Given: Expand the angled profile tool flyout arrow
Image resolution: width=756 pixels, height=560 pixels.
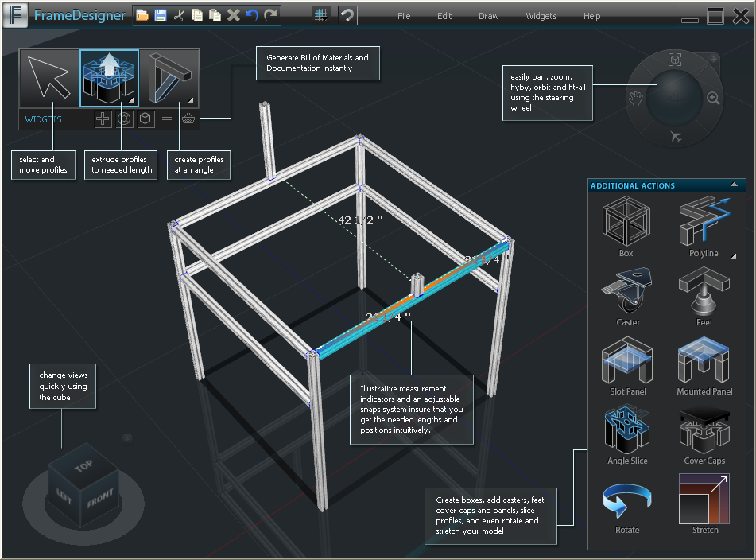Looking at the screenshot, I should pos(191,100).
